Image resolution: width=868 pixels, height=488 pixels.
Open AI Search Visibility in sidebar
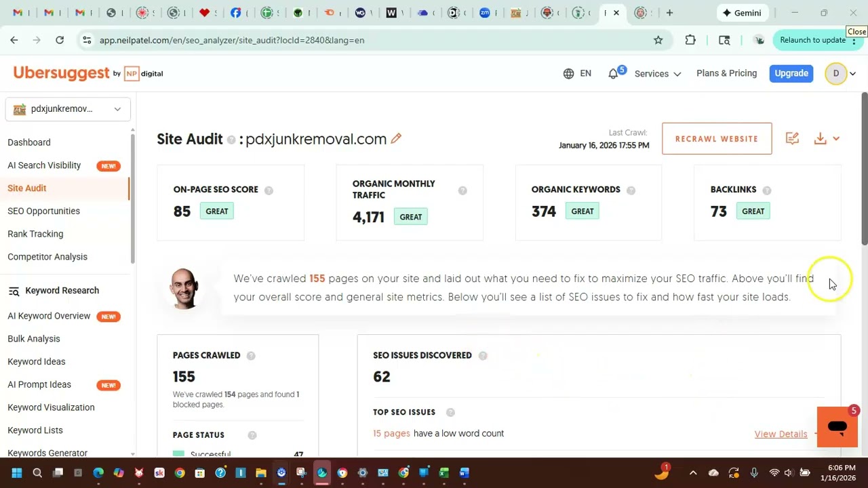coord(44,165)
